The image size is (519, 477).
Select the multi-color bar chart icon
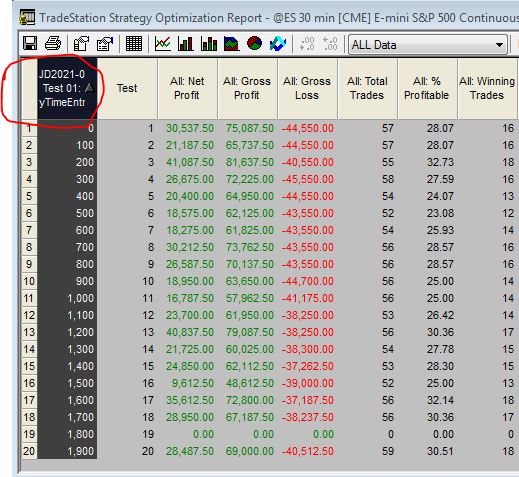click(209, 44)
